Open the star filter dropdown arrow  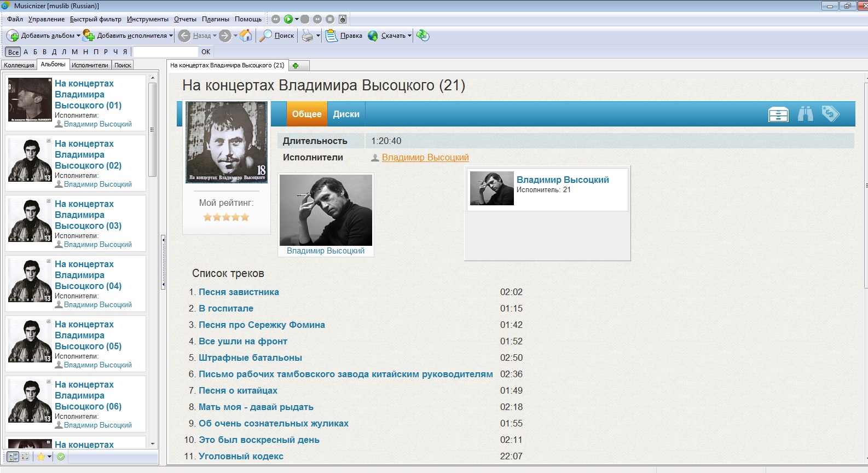(49, 457)
